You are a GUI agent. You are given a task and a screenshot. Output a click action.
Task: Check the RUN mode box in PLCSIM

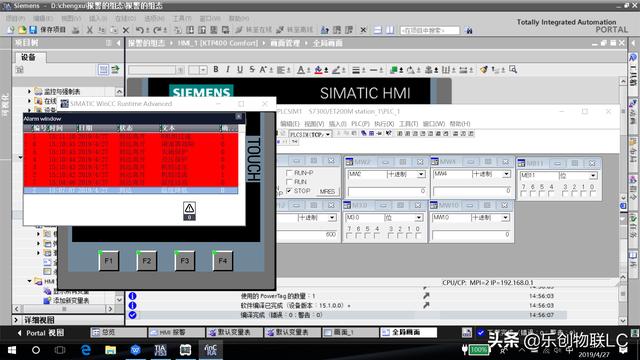(289, 182)
